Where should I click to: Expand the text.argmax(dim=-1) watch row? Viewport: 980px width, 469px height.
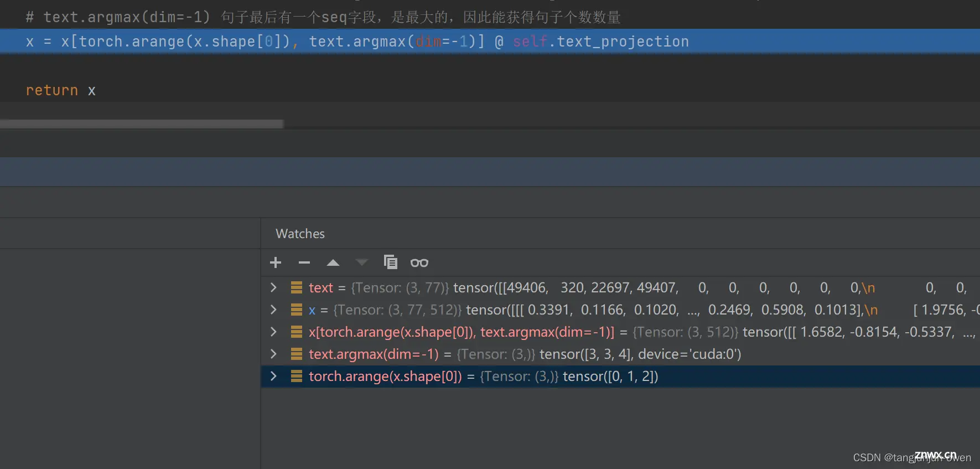point(273,354)
